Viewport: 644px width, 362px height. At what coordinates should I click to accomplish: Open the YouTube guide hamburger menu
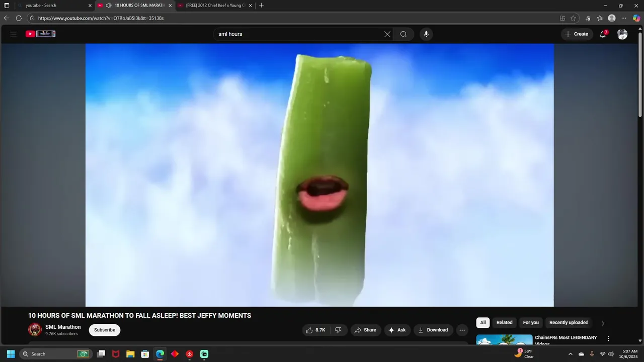point(14,34)
